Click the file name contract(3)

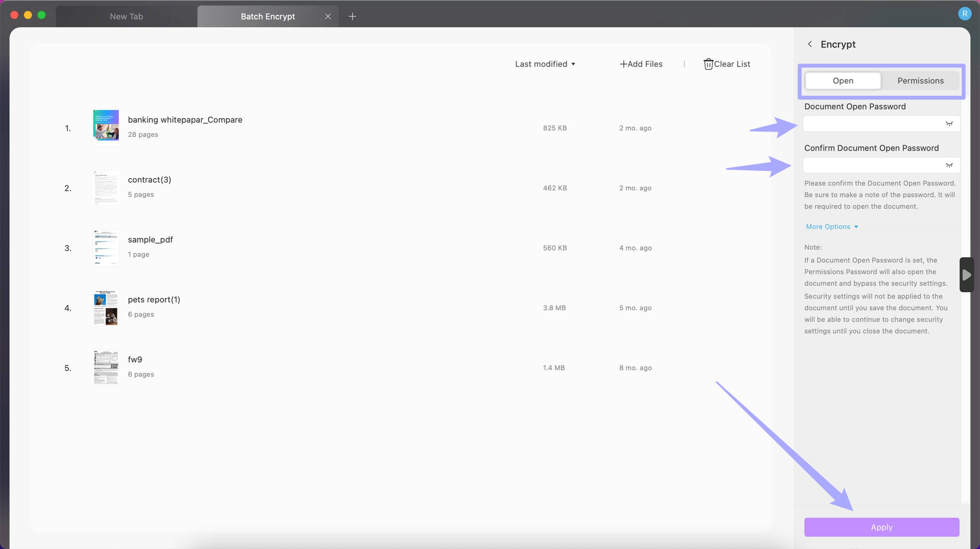pos(149,180)
